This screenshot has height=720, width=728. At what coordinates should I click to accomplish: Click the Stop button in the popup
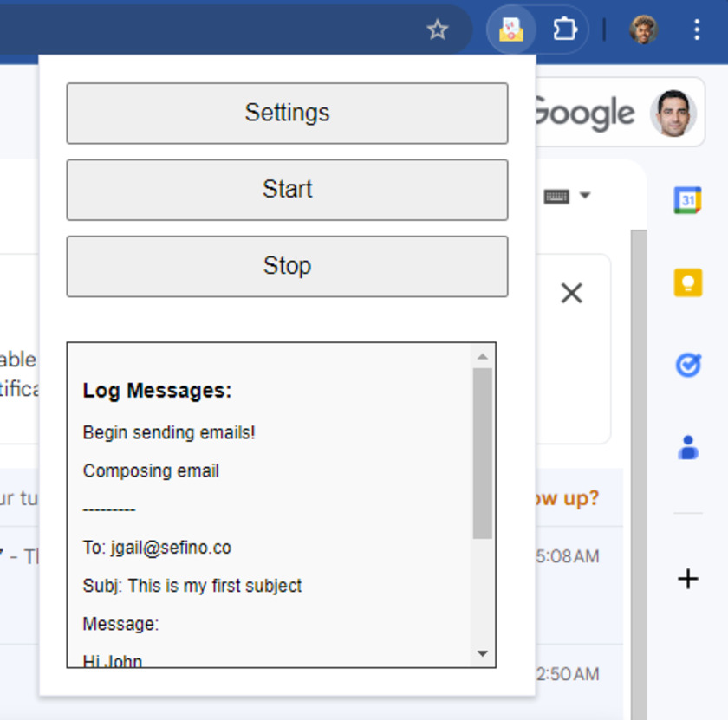click(287, 267)
